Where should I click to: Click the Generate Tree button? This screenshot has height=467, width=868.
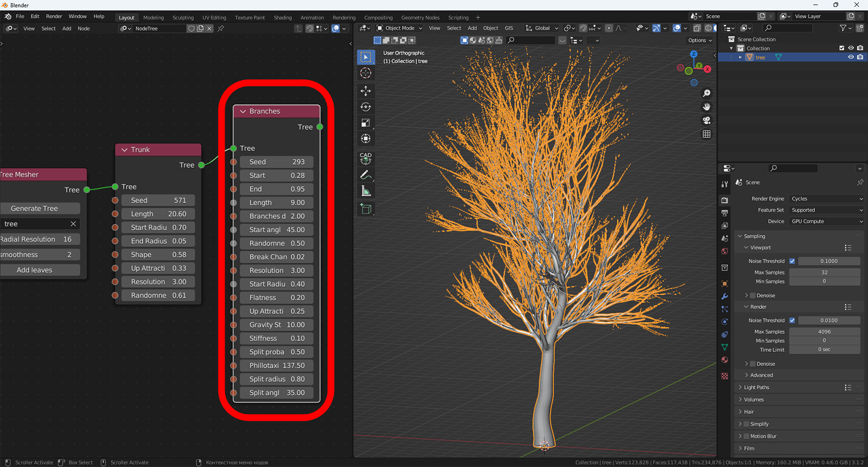(35, 209)
